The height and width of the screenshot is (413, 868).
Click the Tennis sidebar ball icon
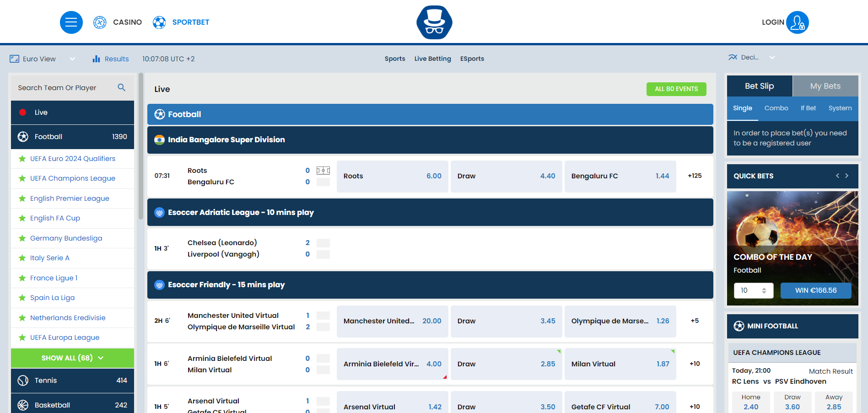23,381
